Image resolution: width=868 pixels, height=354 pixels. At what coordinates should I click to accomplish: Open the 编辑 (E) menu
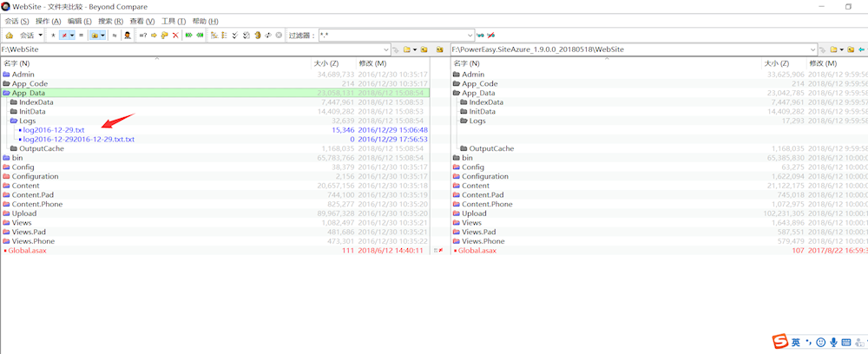(x=80, y=21)
